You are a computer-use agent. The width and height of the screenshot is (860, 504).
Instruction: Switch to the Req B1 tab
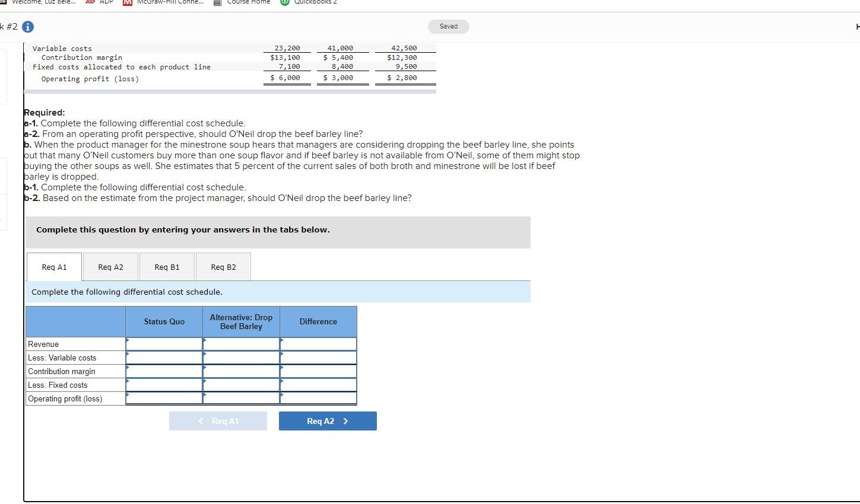167,267
